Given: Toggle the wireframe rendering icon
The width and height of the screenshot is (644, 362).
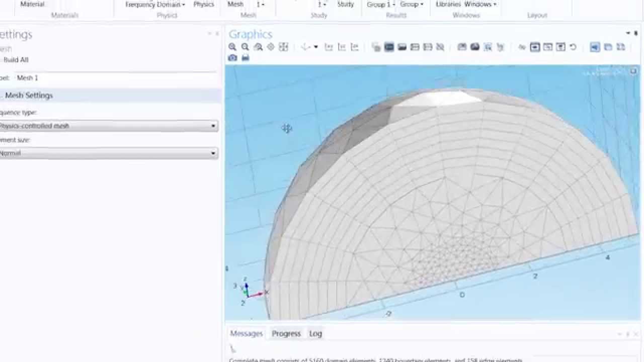Looking at the screenshot, I should (x=548, y=47).
